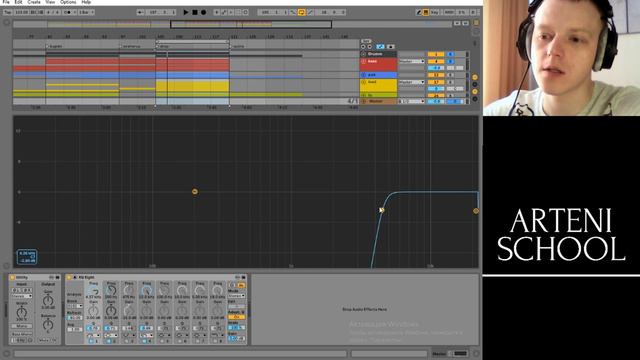Open the Bass track device chooser dropdown
640x360 pixels.
coord(411,61)
